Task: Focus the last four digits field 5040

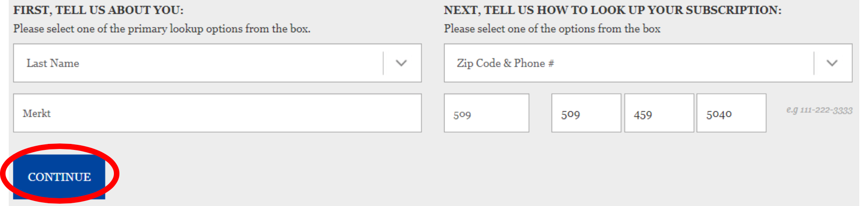Action: [731, 113]
